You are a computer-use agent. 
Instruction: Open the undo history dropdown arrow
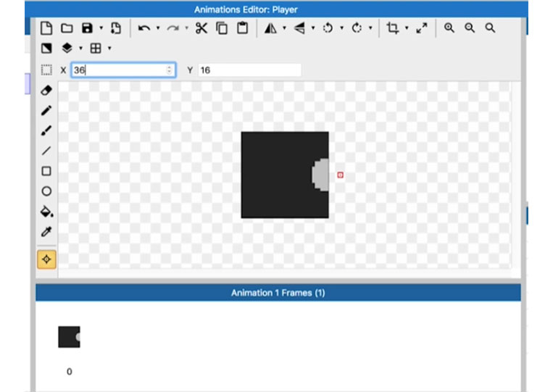coord(158,28)
